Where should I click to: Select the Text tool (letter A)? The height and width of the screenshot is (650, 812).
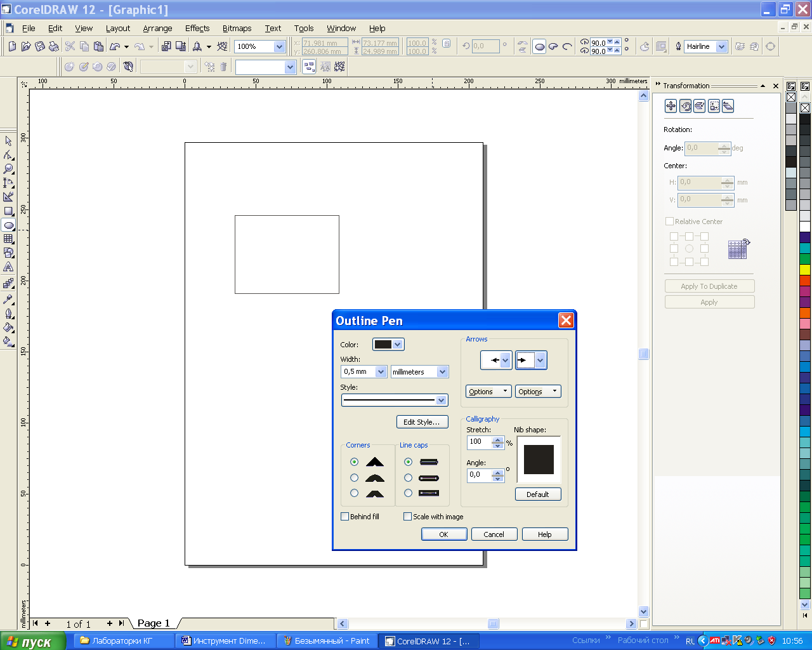pos(8,267)
